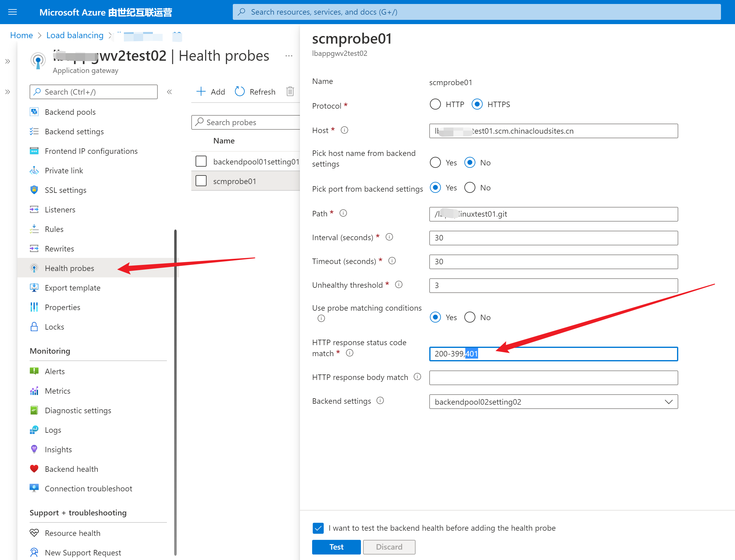Click the Refresh probes icon
The image size is (735, 560).
[x=240, y=91]
